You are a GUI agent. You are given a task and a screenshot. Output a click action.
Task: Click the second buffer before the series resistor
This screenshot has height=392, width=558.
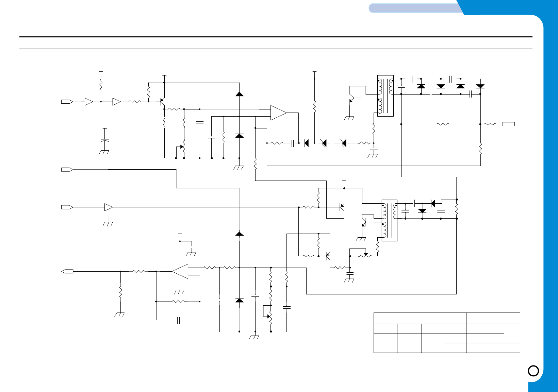117,102
